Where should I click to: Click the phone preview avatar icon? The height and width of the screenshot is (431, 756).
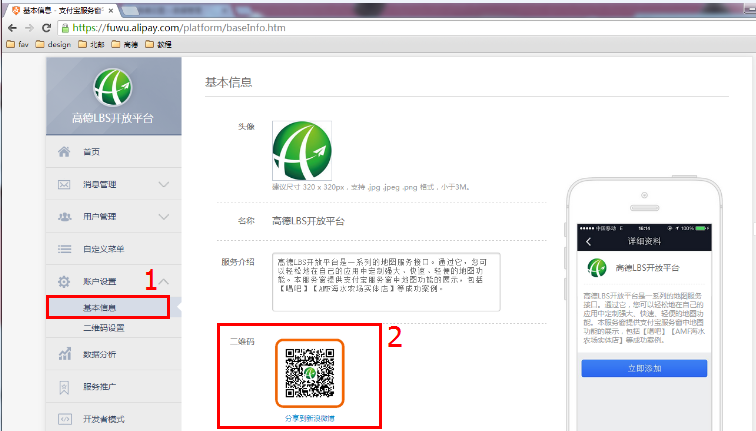[x=596, y=268]
